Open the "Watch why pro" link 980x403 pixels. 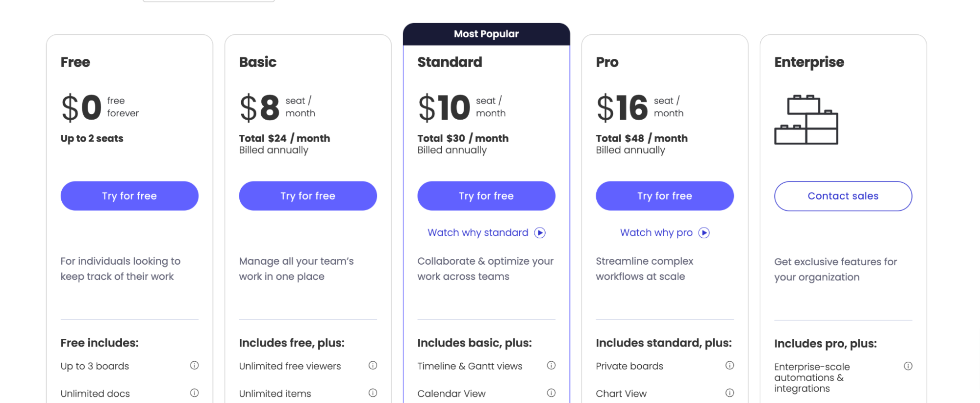pos(656,232)
